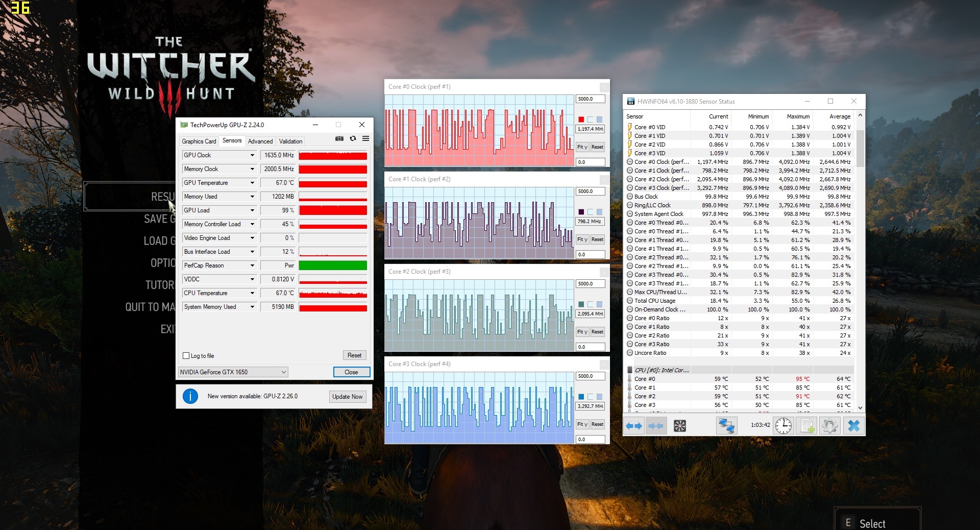
Task: Open HWiNFO fan control icon
Action: click(x=679, y=425)
